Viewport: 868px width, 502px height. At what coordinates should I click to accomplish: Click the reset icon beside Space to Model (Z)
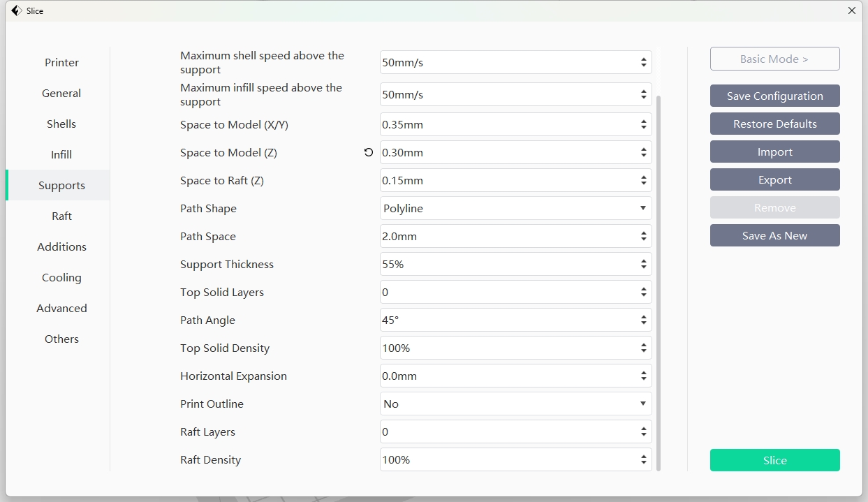[369, 152]
